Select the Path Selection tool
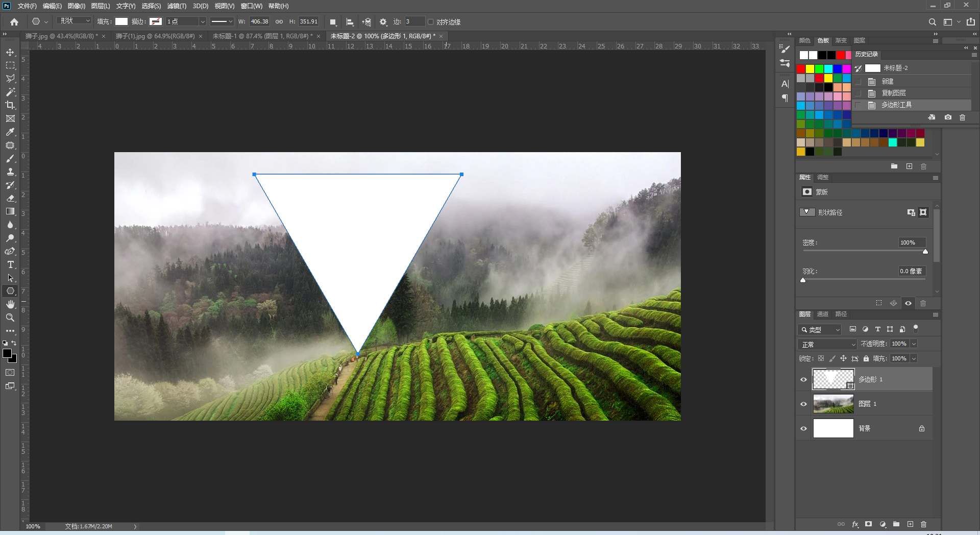Screen dimensions: 980x535 click(10, 278)
